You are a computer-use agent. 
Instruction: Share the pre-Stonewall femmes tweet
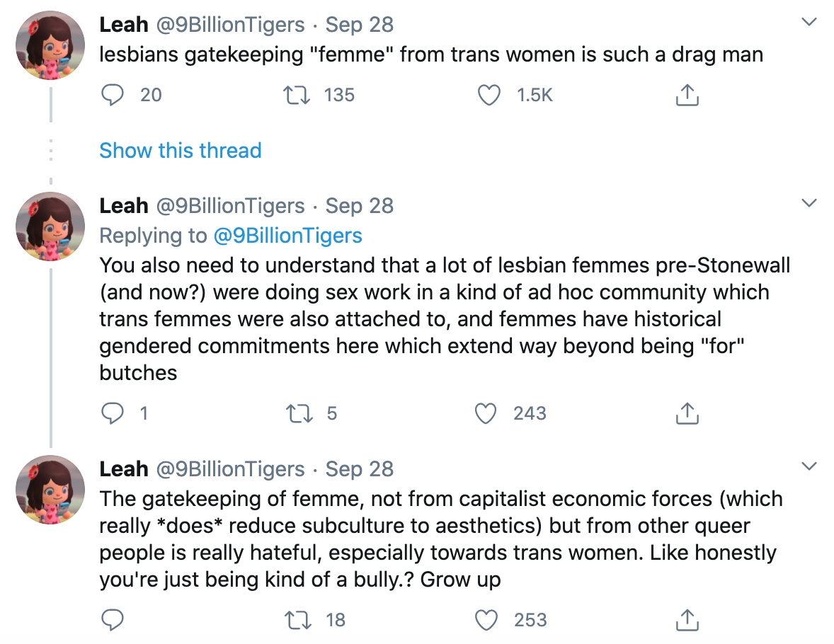[x=685, y=413]
